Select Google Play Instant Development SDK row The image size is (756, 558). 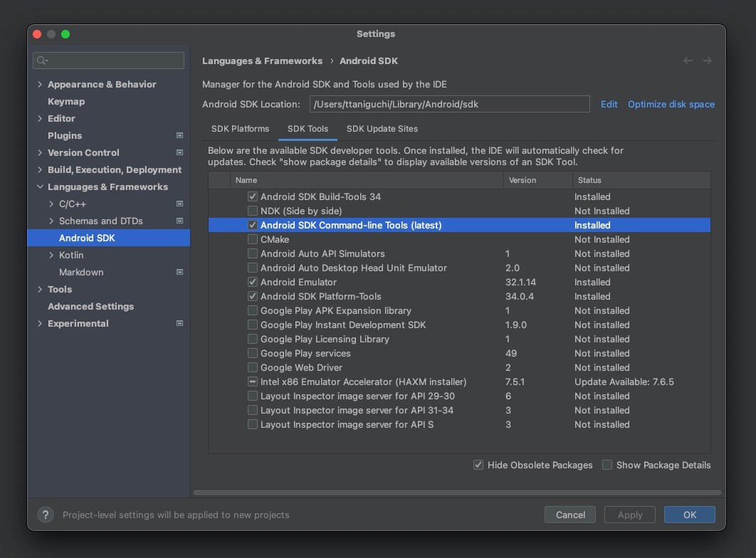point(459,325)
